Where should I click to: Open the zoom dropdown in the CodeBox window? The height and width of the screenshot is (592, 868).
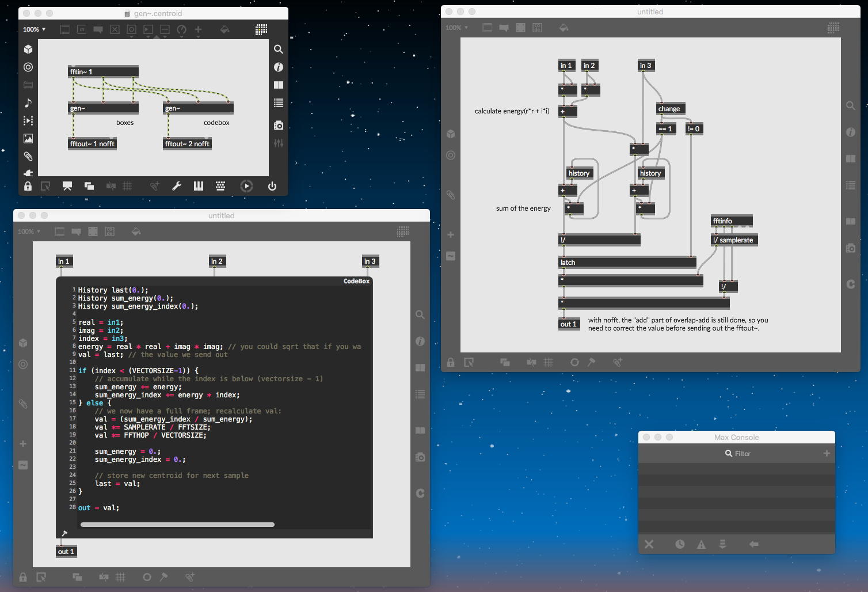click(x=29, y=232)
